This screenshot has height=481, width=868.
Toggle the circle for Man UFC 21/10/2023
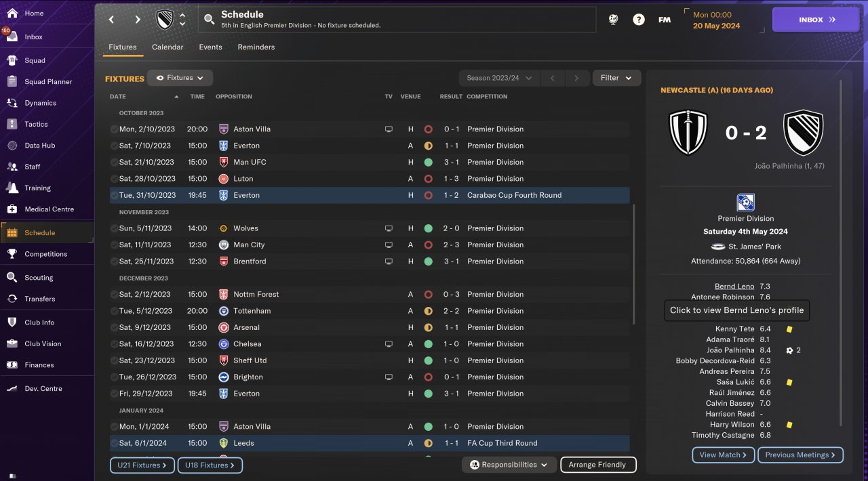click(x=114, y=162)
